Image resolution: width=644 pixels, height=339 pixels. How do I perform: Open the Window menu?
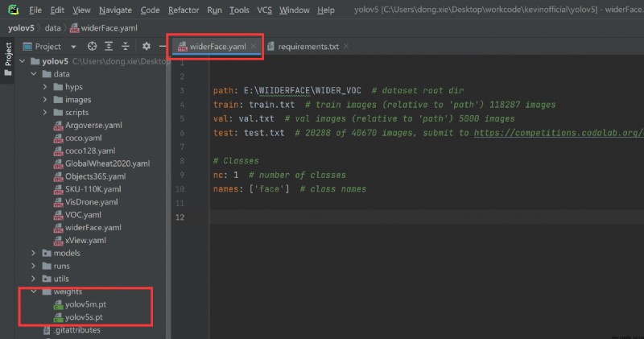(295, 10)
